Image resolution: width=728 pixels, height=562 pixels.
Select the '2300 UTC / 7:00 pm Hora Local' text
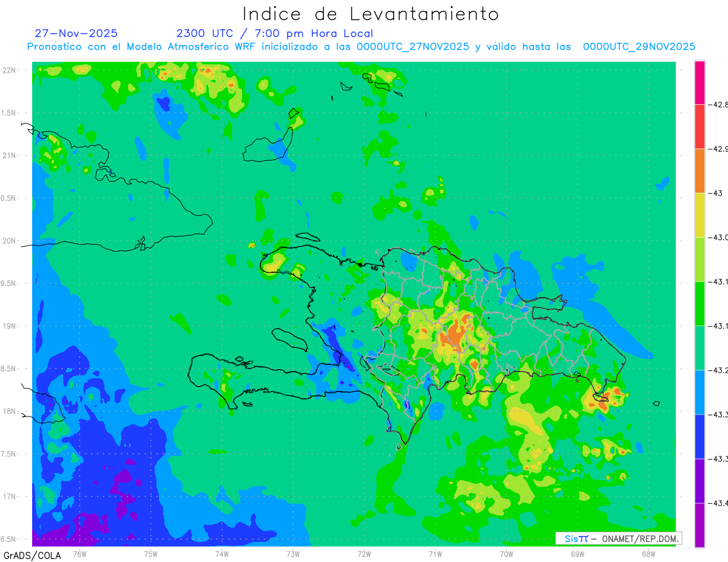tap(274, 34)
